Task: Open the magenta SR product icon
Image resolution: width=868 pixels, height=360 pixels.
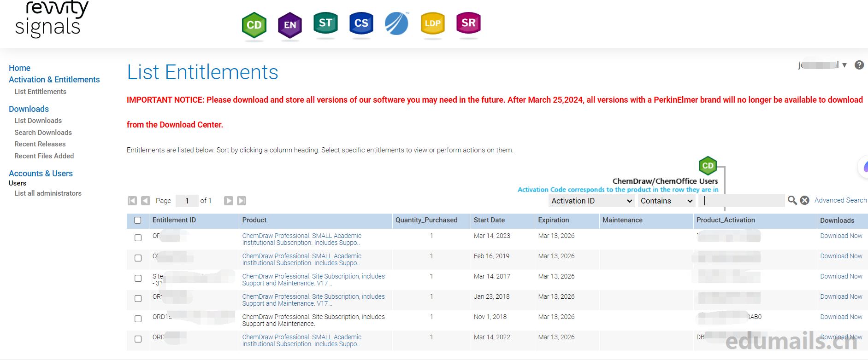Action: (x=468, y=23)
